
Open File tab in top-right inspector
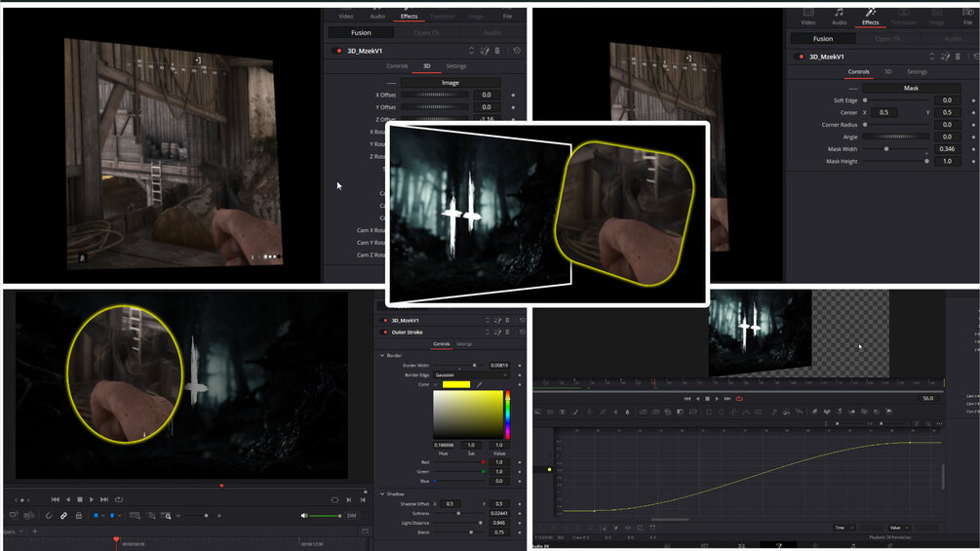click(967, 17)
